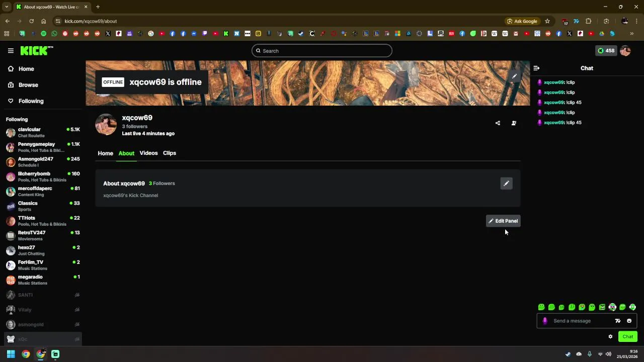
Task: Click the OFFLINE badge on banner
Action: pyautogui.click(x=113, y=82)
